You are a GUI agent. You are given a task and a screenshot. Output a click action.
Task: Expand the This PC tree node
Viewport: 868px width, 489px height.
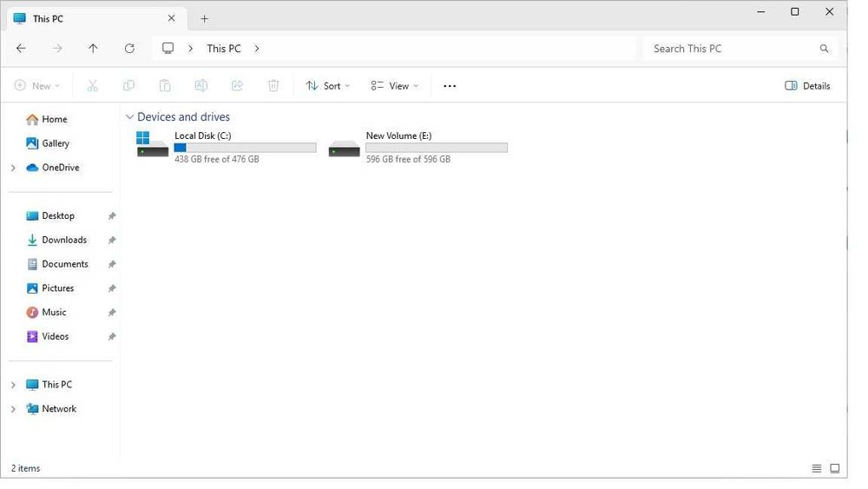click(x=13, y=385)
